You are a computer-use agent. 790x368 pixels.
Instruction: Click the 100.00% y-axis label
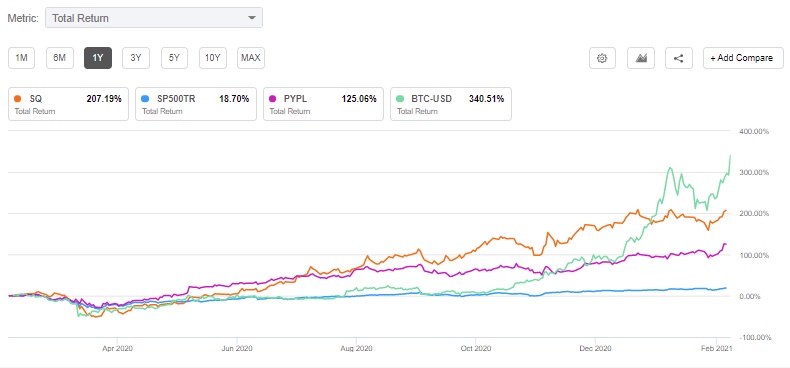754,255
